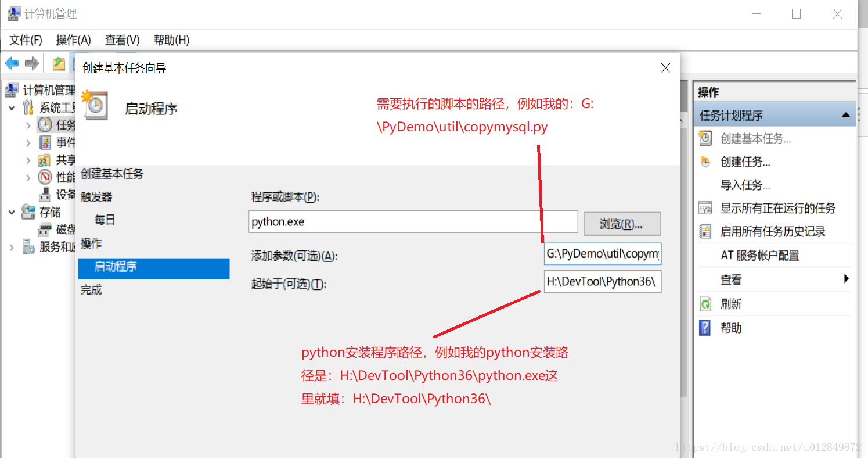868x459 pixels.
Task: Select the Shared Folders icon in tree
Action: click(45, 160)
